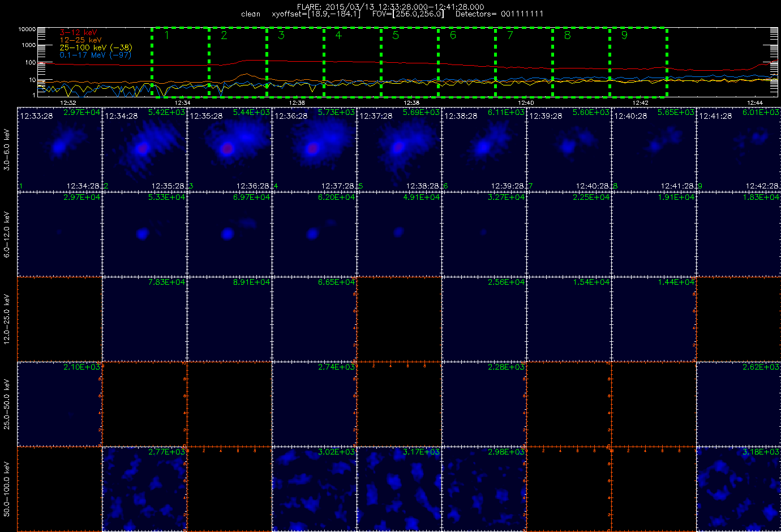Image resolution: width=781 pixels, height=532 pixels.
Task: Click the 4.91E+04 peak value
Action: [421, 198]
